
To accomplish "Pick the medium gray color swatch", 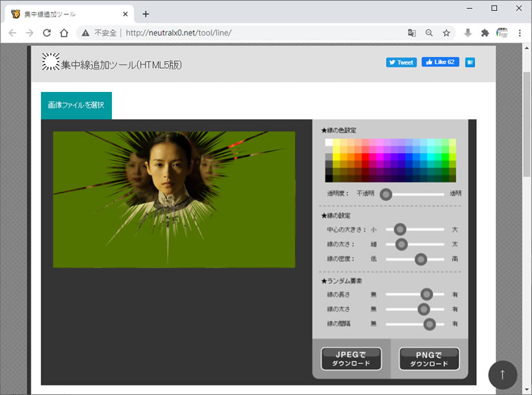I will (329, 157).
